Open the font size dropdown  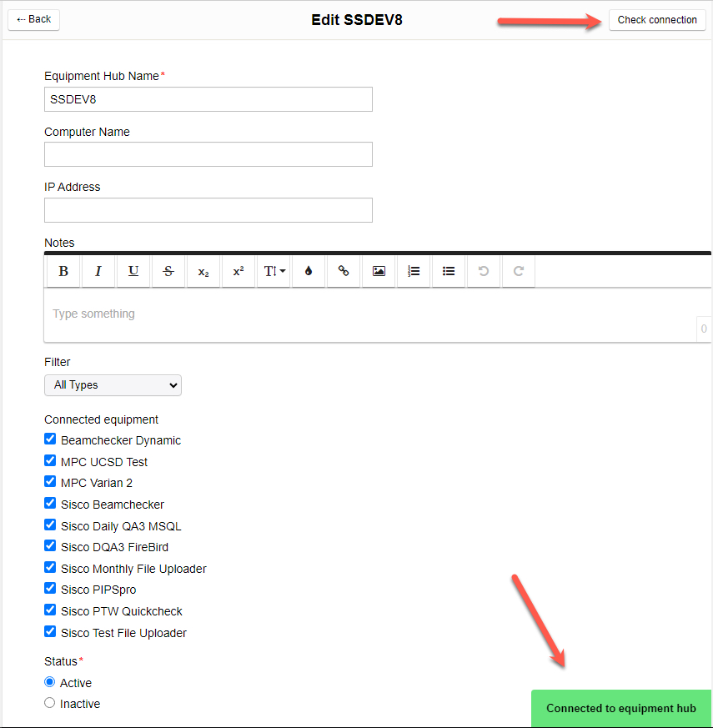pyautogui.click(x=274, y=271)
